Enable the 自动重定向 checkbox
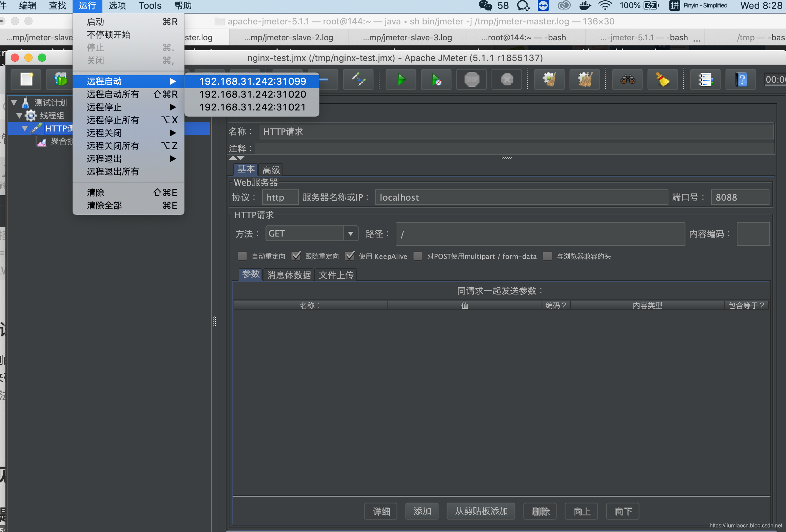This screenshot has width=786, height=532. tap(242, 256)
